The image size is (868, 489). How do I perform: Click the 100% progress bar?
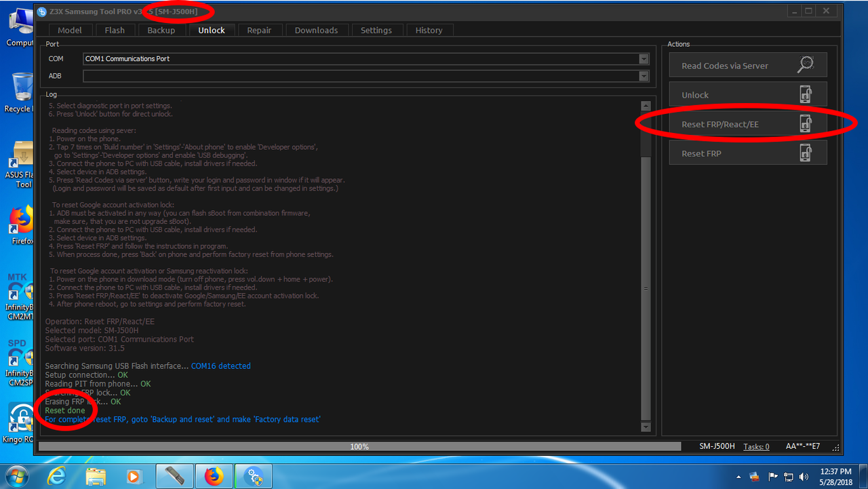click(x=359, y=446)
